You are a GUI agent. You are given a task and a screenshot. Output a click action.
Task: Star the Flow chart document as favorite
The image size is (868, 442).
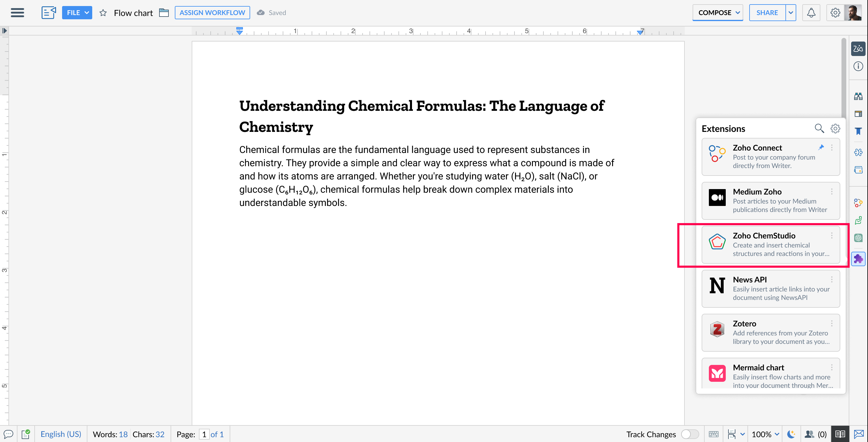click(103, 13)
